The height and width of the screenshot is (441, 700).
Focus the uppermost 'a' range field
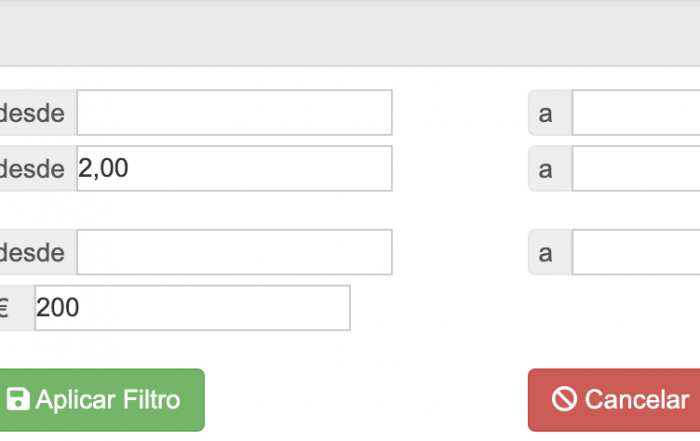tap(636, 112)
